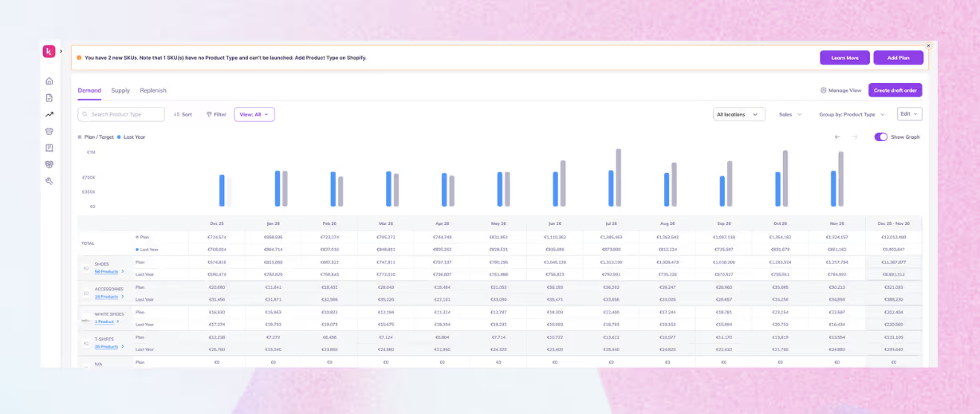Image resolution: width=980 pixels, height=414 pixels.
Task: Open Manage View settings
Action: click(x=840, y=90)
